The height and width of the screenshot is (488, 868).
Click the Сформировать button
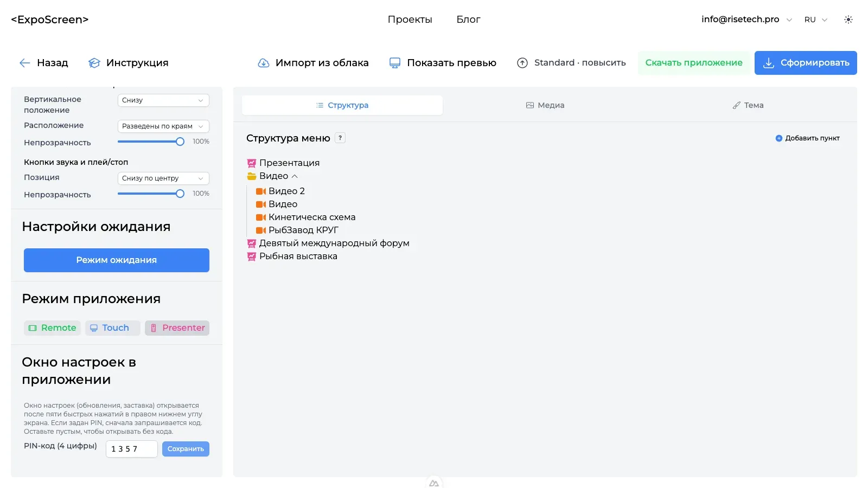[806, 63]
